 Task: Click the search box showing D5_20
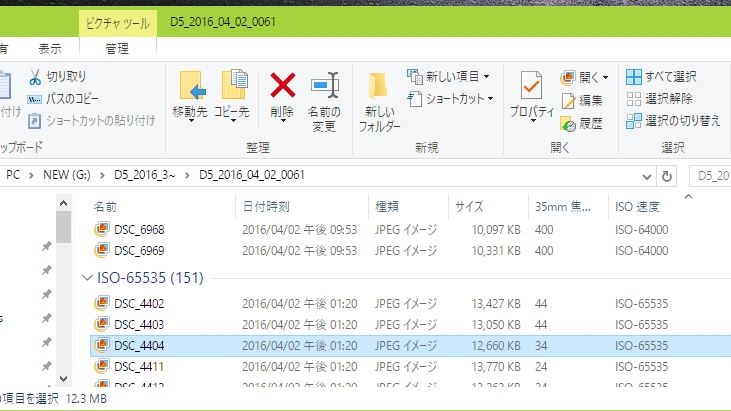[710, 176]
